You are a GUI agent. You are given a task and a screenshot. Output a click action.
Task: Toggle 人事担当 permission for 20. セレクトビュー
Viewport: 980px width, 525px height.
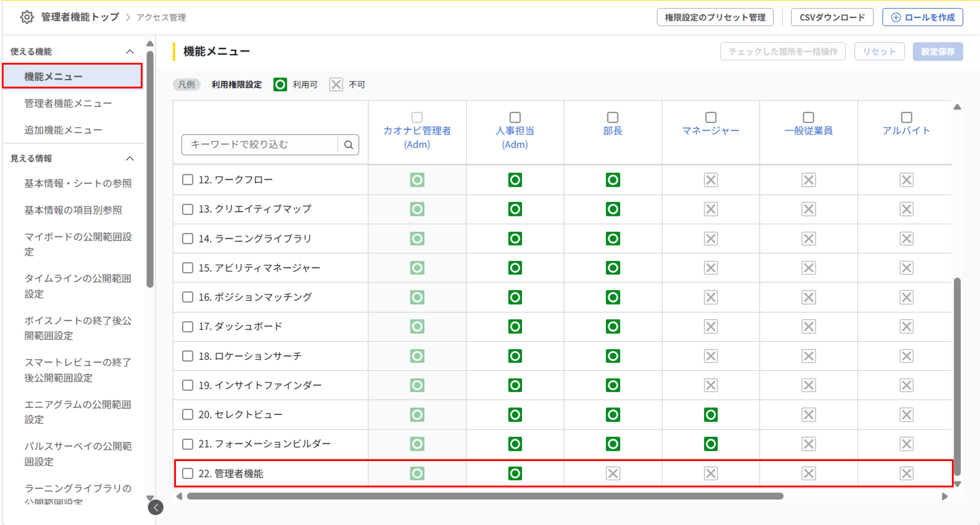coord(515,415)
